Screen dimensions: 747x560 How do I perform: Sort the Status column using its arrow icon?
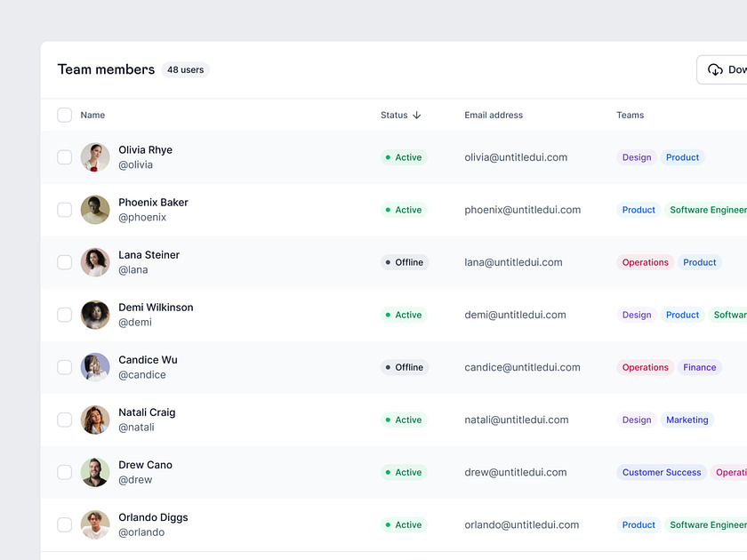coord(418,115)
